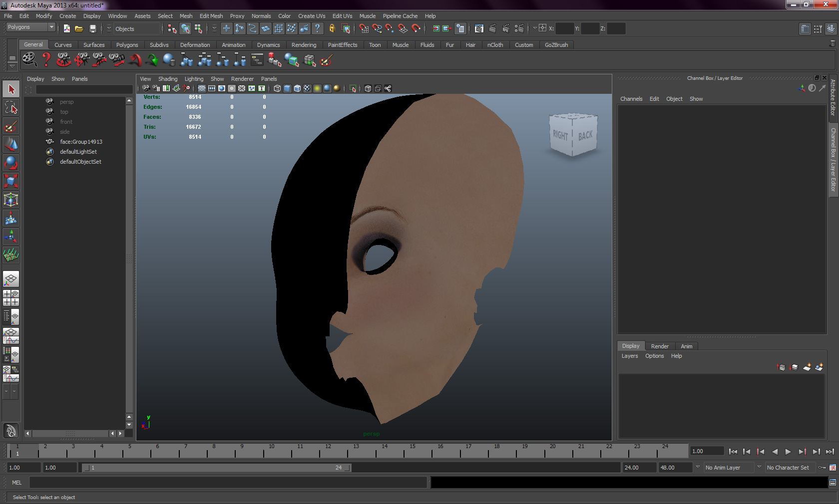Click the GoZ paintbrush shelf icon
This screenshot has width=839, height=504.
[x=326, y=60]
